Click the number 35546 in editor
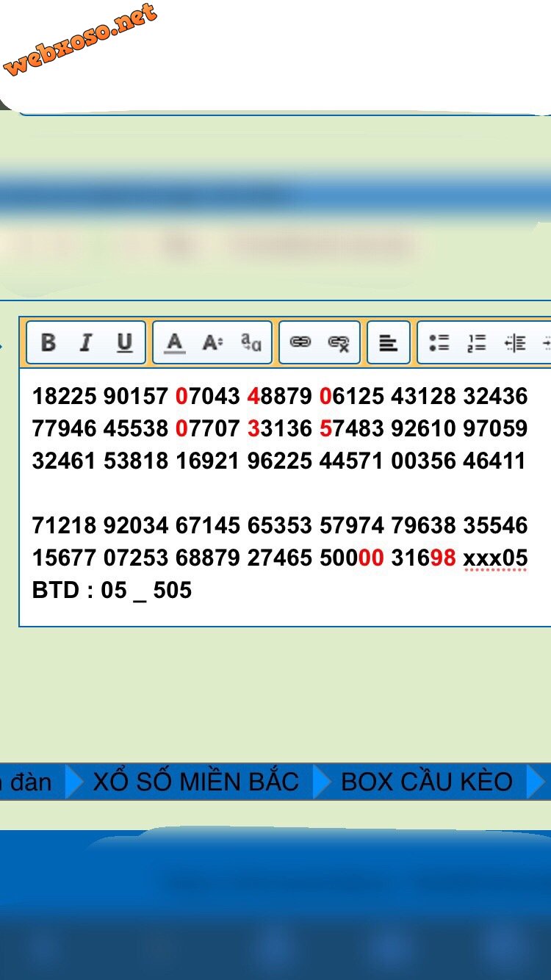Screen dimensions: 551x980 [x=496, y=525]
